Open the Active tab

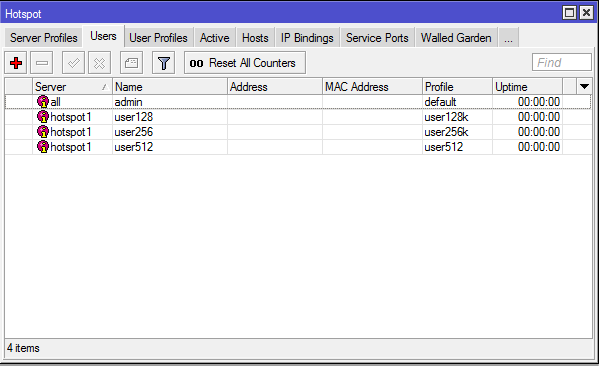[215, 38]
